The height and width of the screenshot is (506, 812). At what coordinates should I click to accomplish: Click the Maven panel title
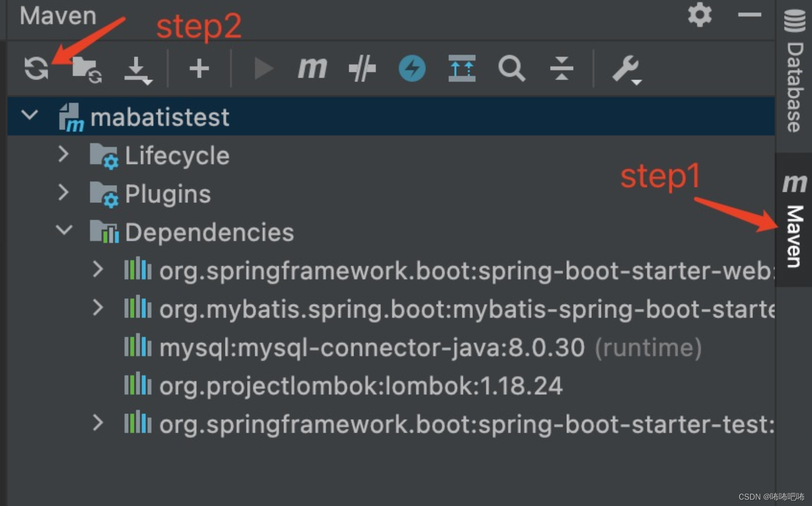coord(58,15)
